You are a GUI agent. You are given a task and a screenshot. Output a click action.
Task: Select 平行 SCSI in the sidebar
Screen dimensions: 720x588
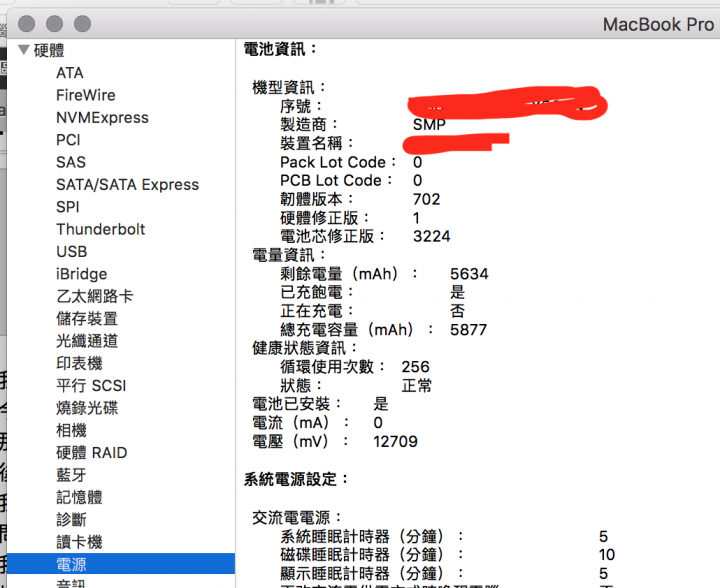91,386
